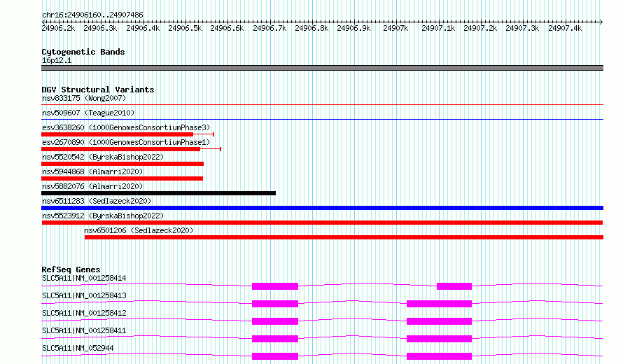This screenshot has height=364, width=623.
Task: Click the black nsv5882076 variant bar
Action: [x=158, y=193]
